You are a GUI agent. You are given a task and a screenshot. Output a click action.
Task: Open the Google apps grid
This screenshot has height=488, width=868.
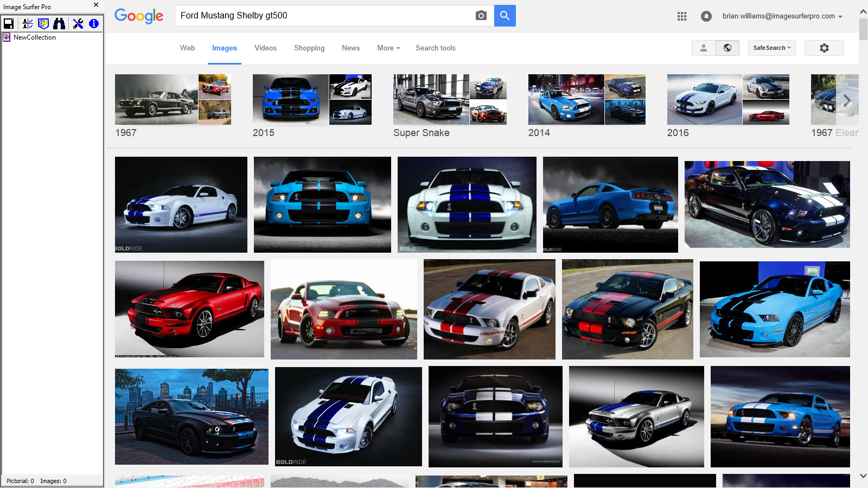682,16
